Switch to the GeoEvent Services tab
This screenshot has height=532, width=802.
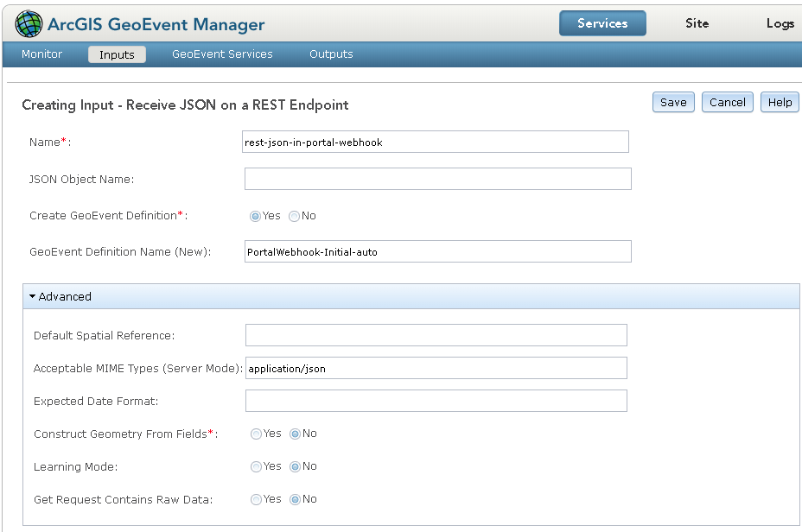pos(222,54)
